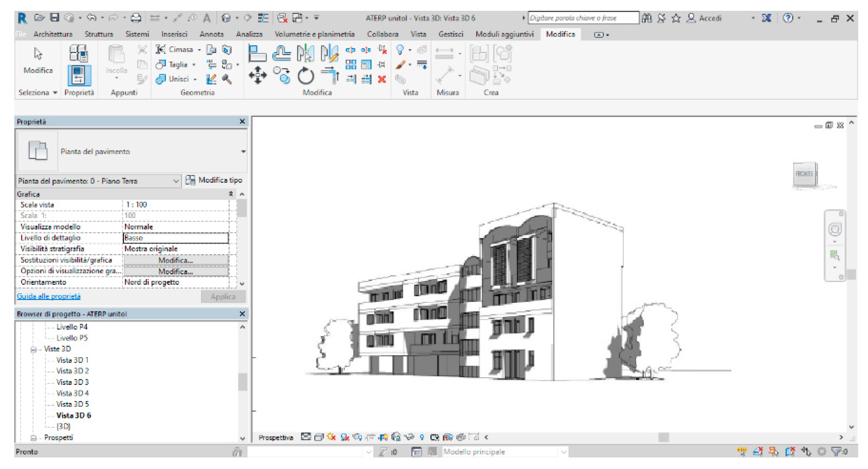Screen dimensions: 868x469
Task: Click the Copy tool icon
Action: tap(281, 75)
